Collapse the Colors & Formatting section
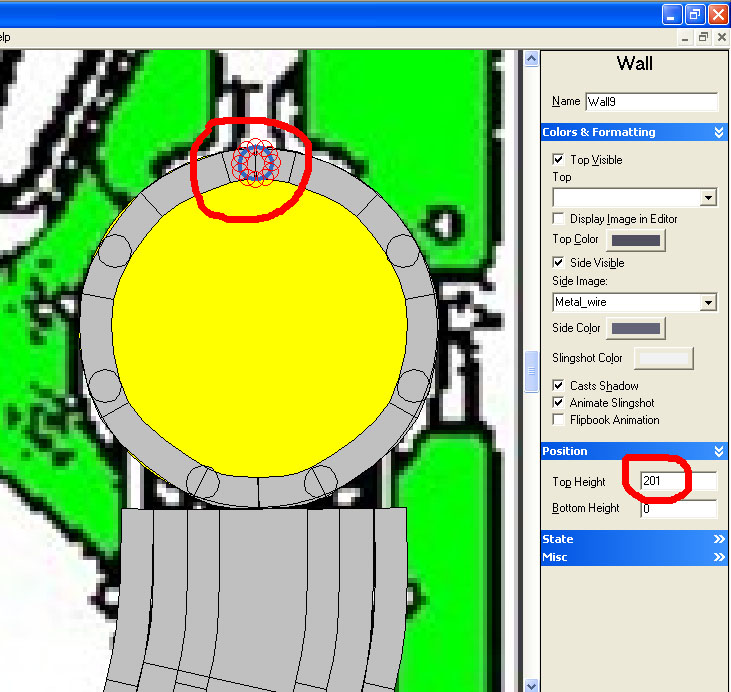The image size is (731, 692). point(718,132)
